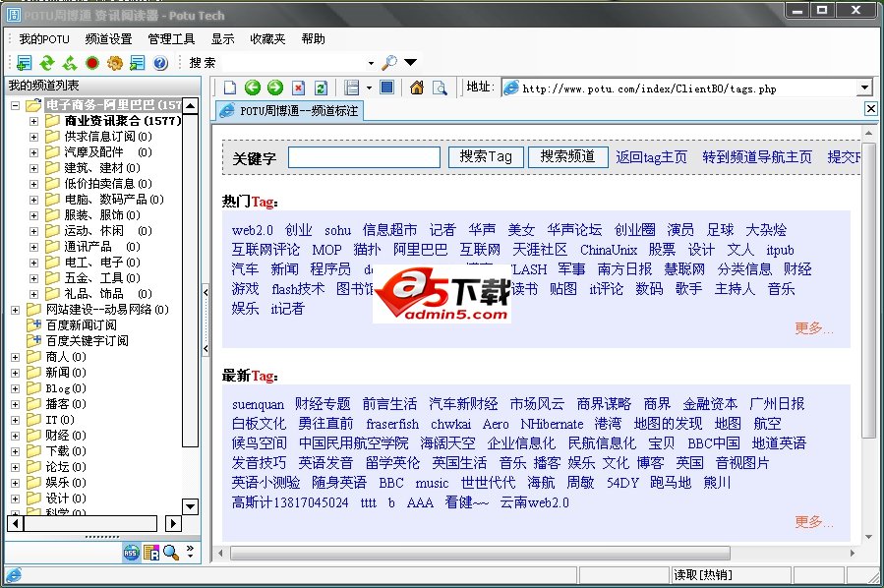Image resolution: width=884 pixels, height=588 pixels.
Task: Click the web page vertical scrollbar thumb
Action: coord(869,290)
